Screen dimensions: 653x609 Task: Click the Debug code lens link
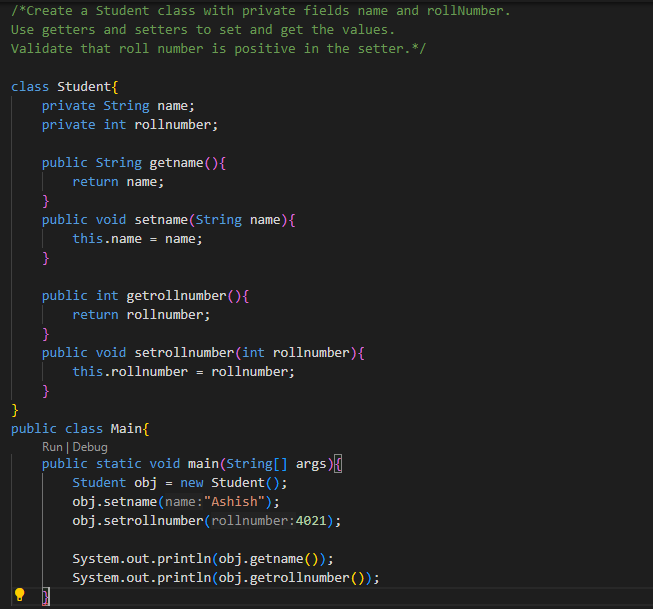[90, 447]
